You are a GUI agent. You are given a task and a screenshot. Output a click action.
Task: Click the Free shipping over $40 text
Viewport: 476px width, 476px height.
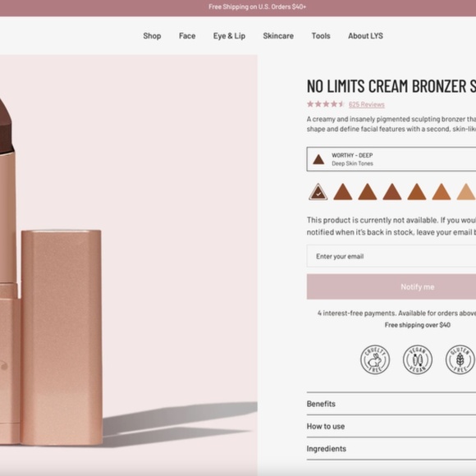pyautogui.click(x=417, y=325)
